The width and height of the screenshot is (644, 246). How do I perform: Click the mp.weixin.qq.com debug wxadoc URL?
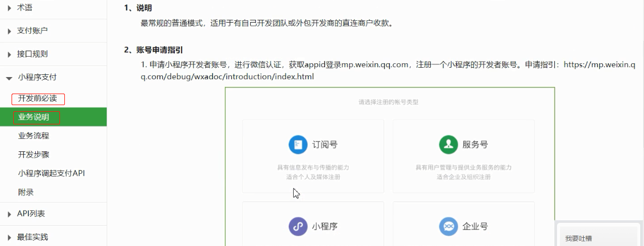(388, 70)
